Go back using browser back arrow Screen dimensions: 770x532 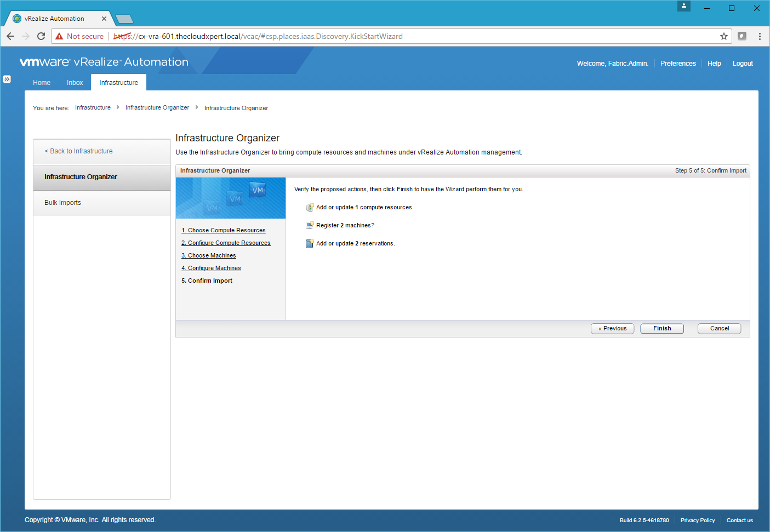coord(10,36)
